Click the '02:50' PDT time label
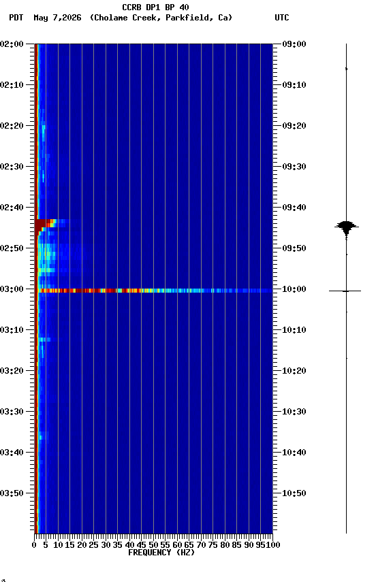Viewport: 376px width, 588px height. 12,248
